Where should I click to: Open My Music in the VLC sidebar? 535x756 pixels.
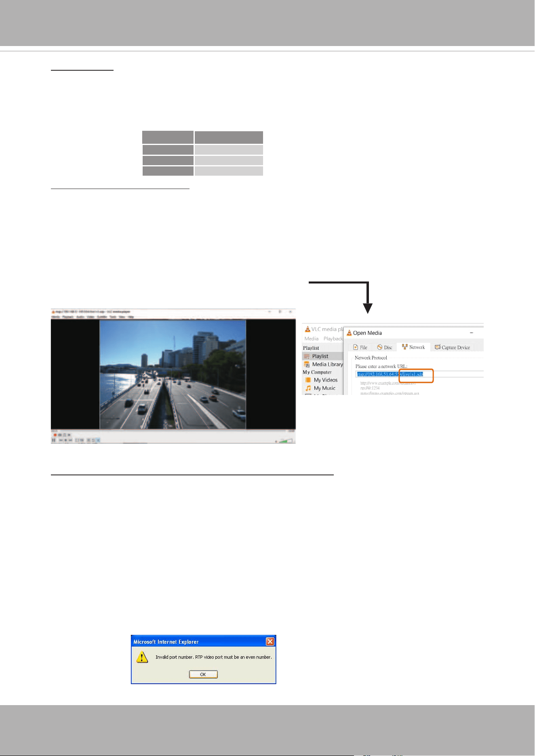tap(321, 388)
